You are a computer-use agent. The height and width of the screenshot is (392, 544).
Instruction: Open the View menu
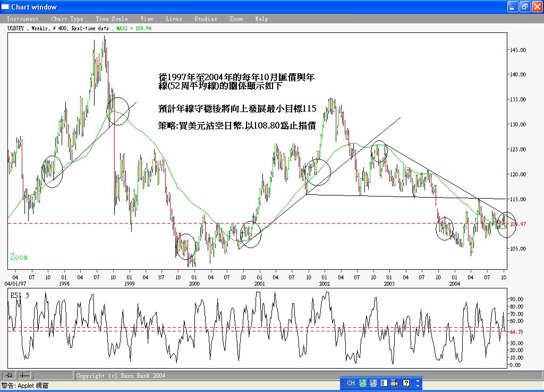[x=147, y=19]
